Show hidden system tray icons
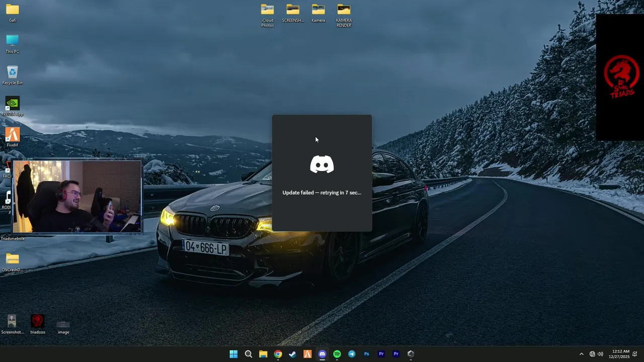This screenshot has height=362, width=644. point(582,354)
